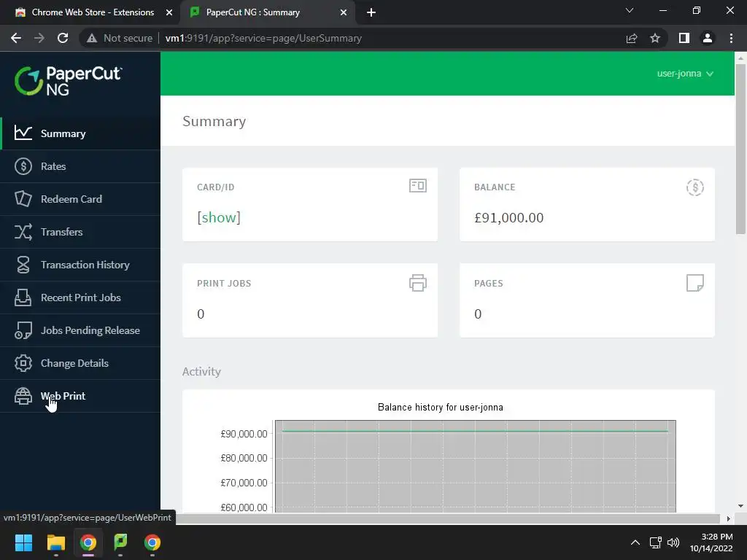Click the PaperCut icon in the taskbar
747x560 pixels.
tap(120, 542)
